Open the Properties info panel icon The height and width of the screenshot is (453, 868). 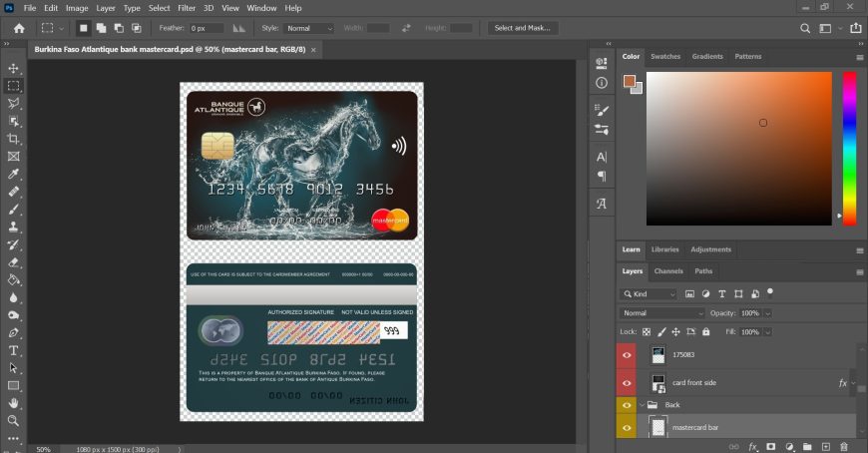(602, 83)
